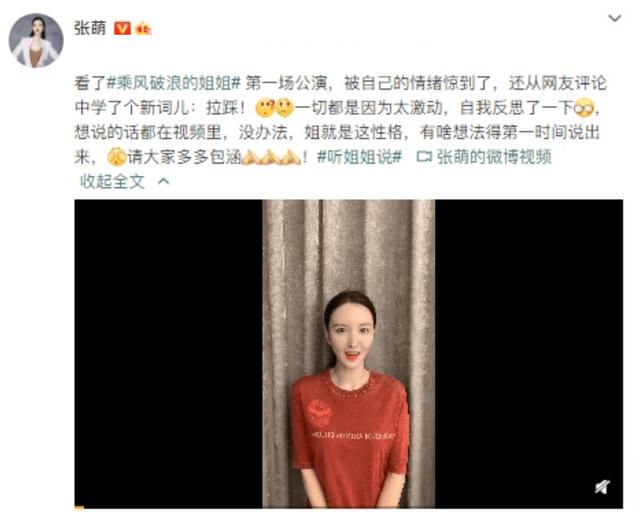Click the orange video progress bar
This screenshot has height=517, width=640.
(x=79, y=507)
